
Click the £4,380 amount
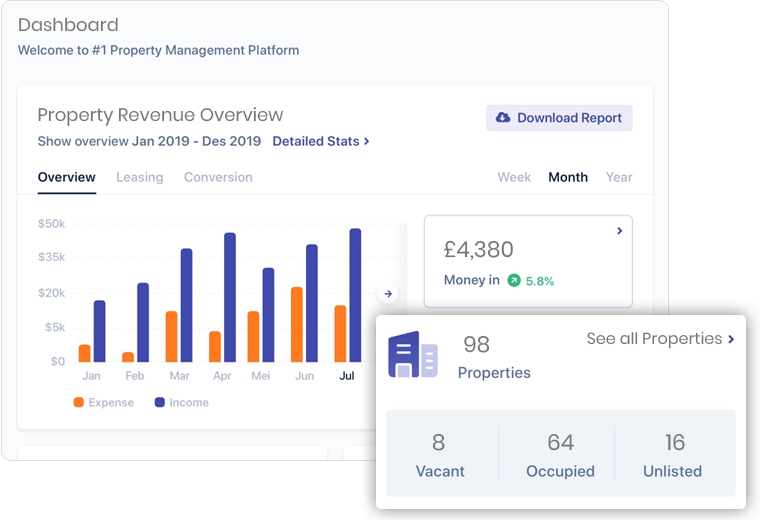click(478, 250)
